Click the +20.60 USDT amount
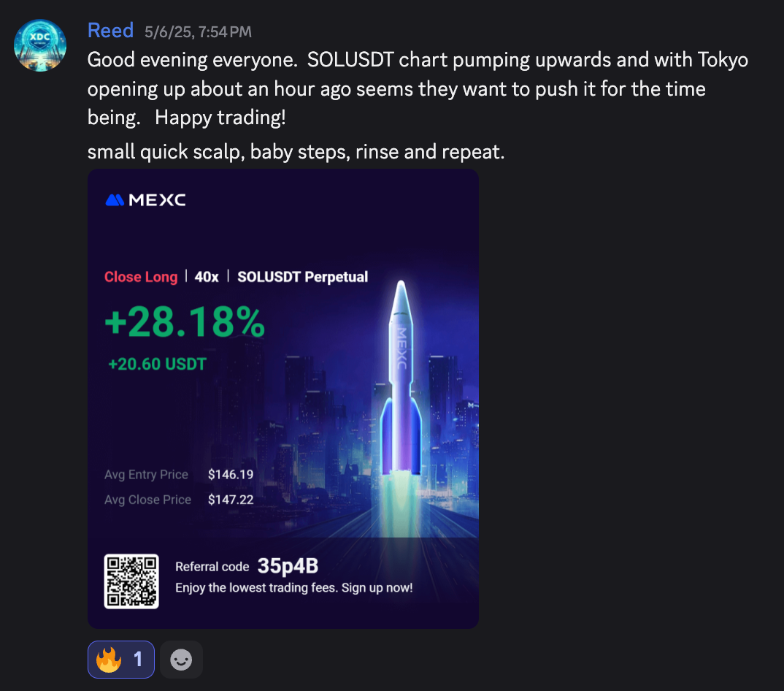 [157, 364]
